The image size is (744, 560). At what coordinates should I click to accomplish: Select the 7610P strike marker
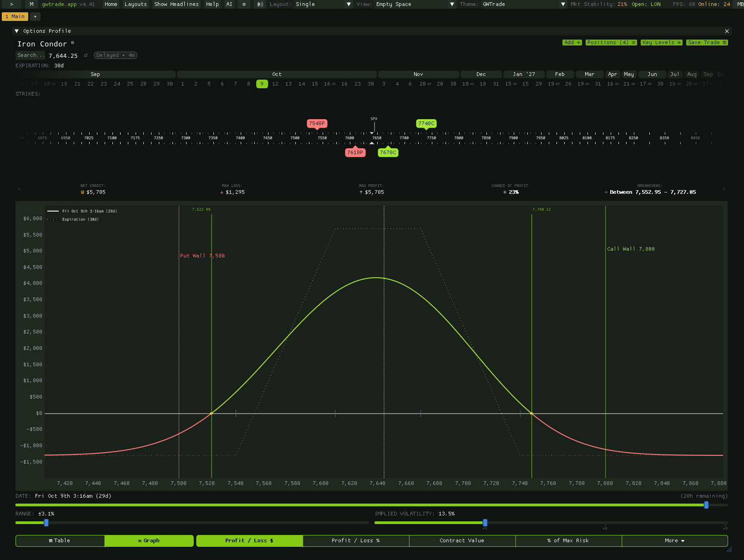(355, 152)
